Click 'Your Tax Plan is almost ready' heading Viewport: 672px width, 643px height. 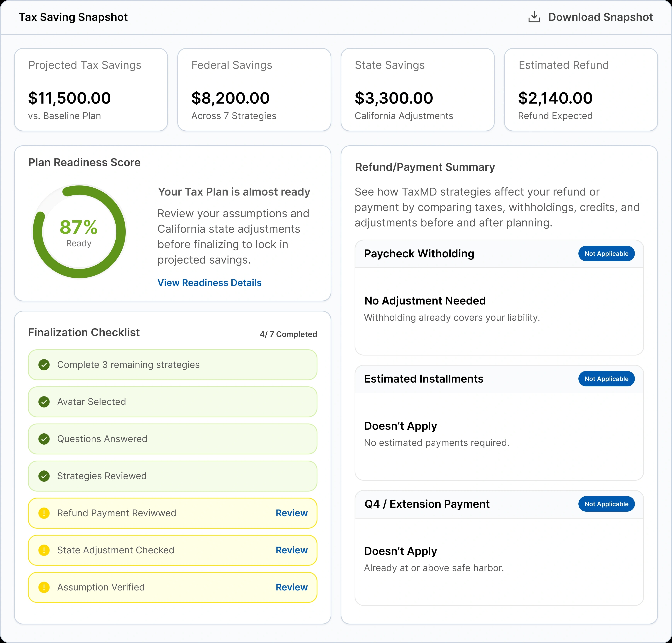[234, 192]
